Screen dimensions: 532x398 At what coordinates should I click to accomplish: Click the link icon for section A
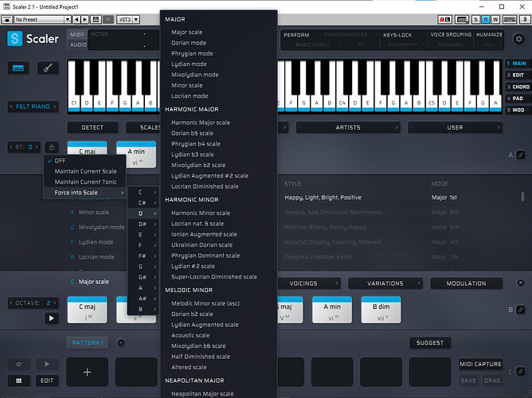[521, 155]
